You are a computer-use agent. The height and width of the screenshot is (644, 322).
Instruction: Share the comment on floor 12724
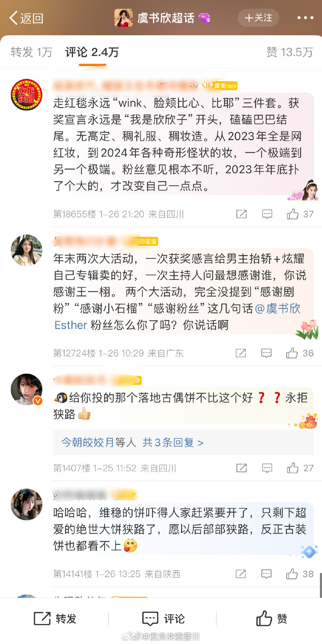[241, 353]
